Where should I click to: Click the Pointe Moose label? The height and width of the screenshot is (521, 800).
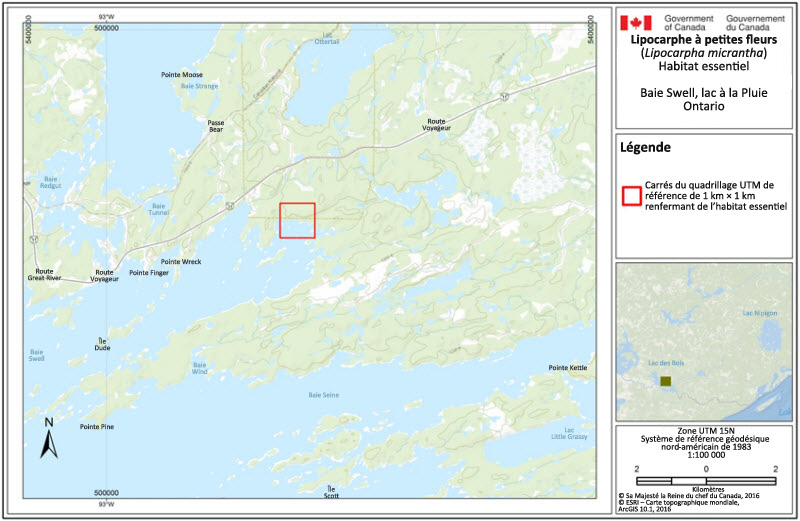tap(182, 75)
